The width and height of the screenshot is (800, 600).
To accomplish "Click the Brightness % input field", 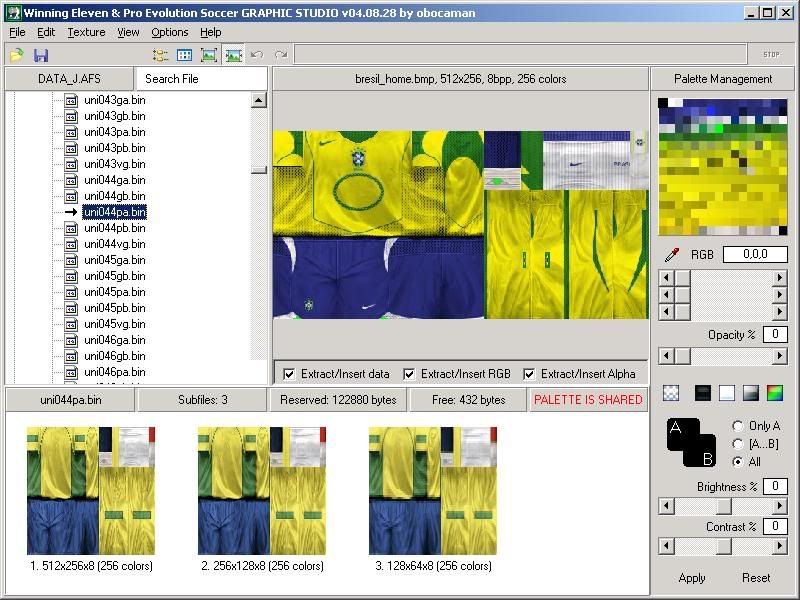I will [775, 486].
